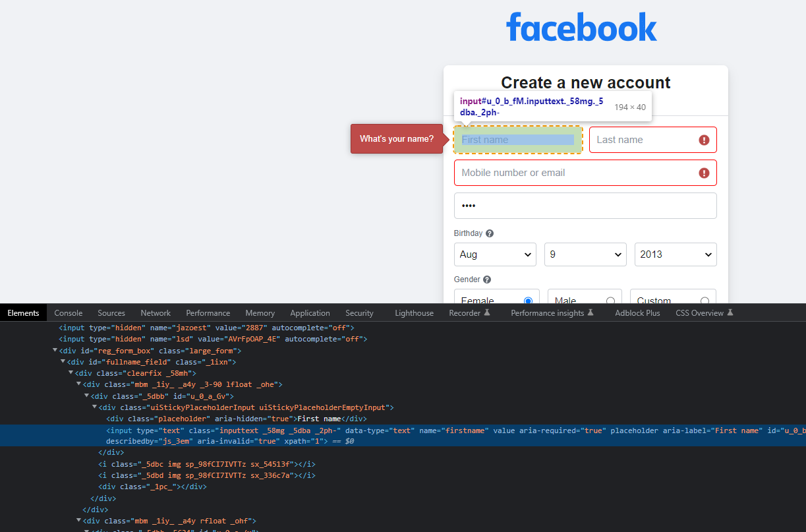Click inside the First name input field
The width and height of the screenshot is (806, 532).
[518, 139]
